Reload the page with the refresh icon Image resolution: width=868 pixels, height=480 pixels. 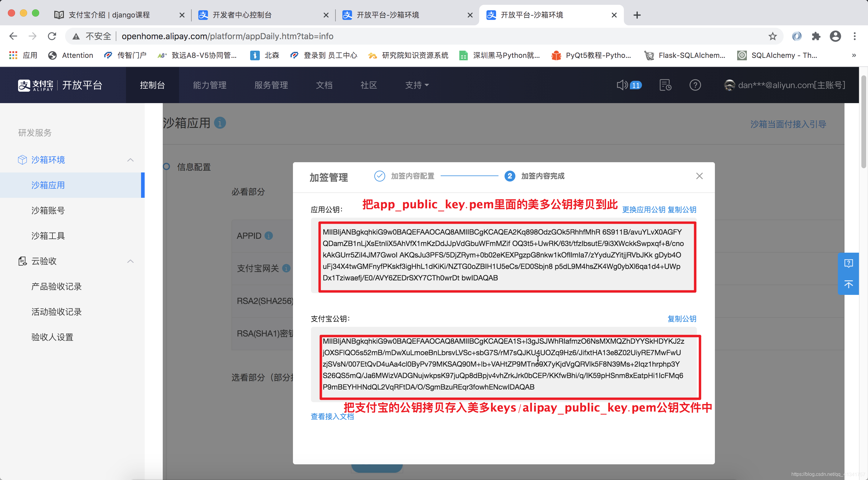click(x=52, y=36)
